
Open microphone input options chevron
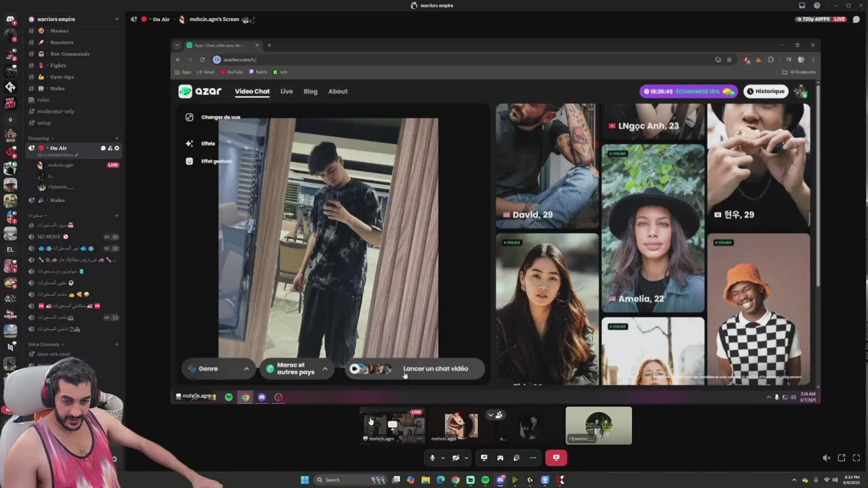coord(443,458)
